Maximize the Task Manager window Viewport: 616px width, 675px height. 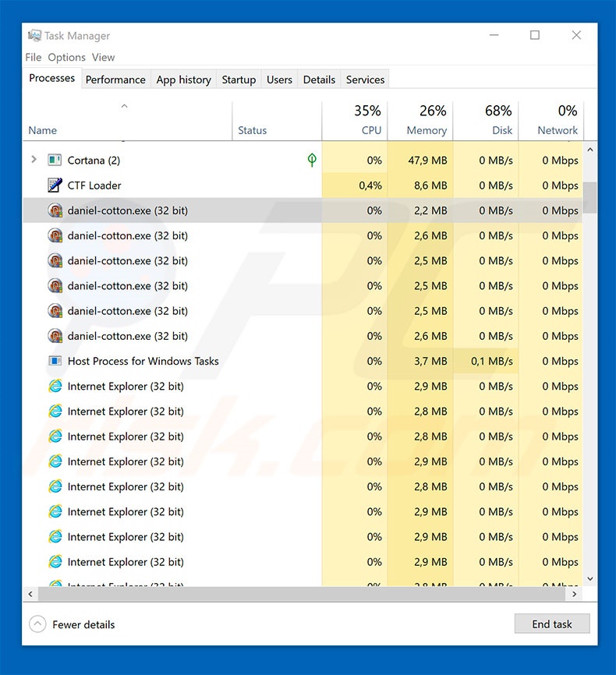coord(535,35)
